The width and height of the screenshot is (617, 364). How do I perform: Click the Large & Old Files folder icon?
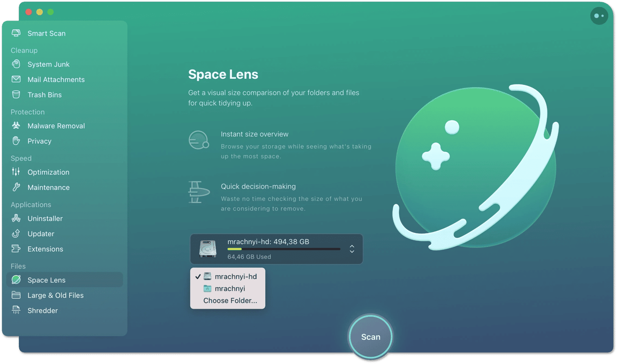click(16, 295)
